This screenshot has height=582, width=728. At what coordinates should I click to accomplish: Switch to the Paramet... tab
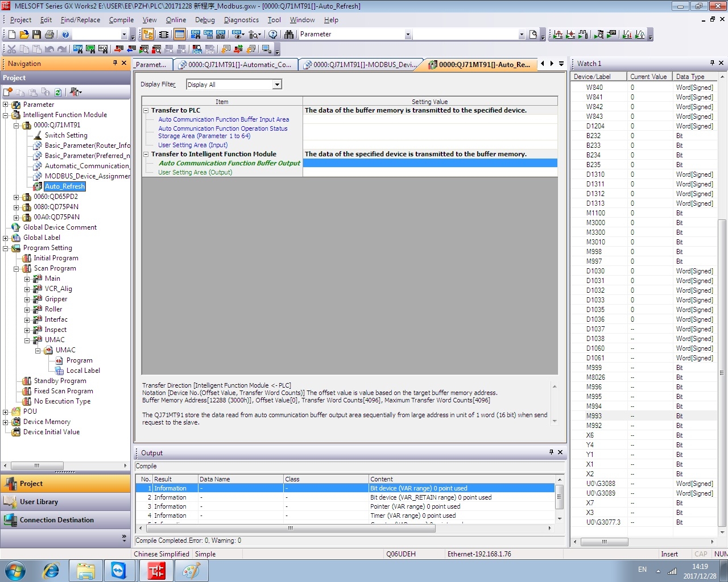pyautogui.click(x=151, y=65)
